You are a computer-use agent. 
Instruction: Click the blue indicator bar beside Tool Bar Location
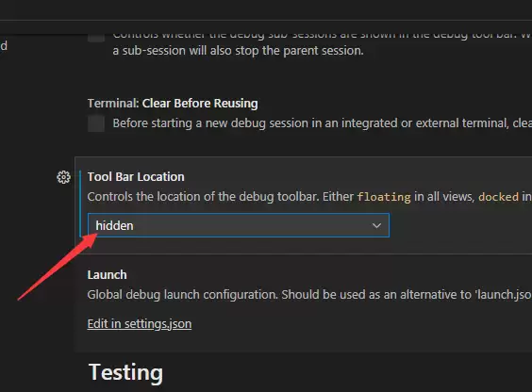pyautogui.click(x=80, y=204)
